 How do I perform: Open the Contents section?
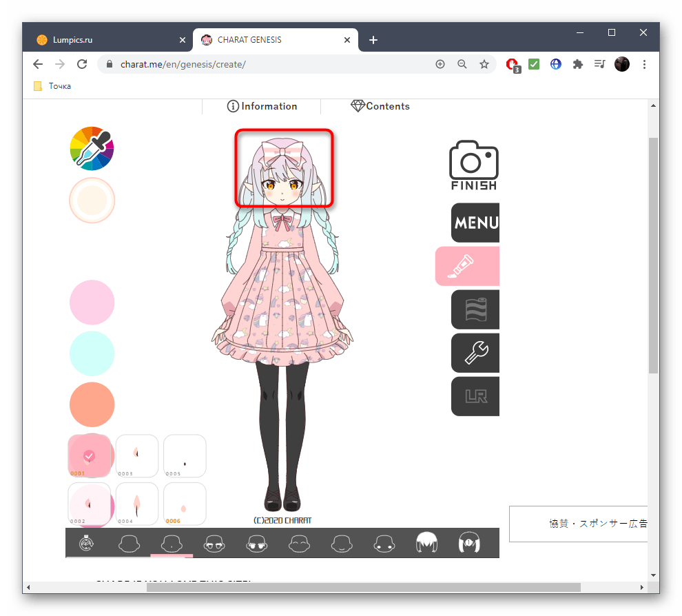(x=380, y=106)
